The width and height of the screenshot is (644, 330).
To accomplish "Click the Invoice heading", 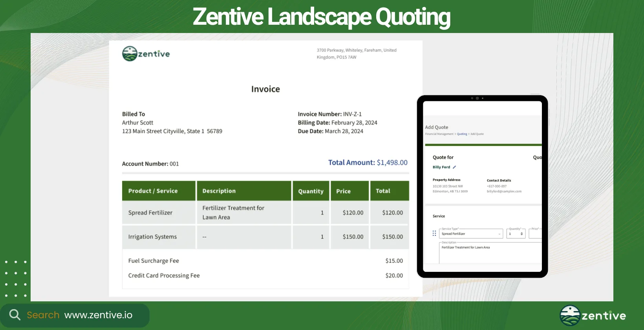I will pos(265,89).
